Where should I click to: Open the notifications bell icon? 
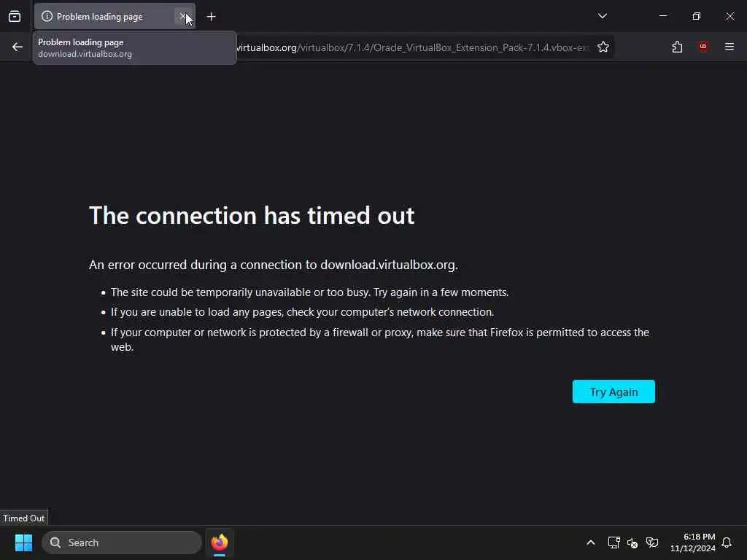click(727, 542)
